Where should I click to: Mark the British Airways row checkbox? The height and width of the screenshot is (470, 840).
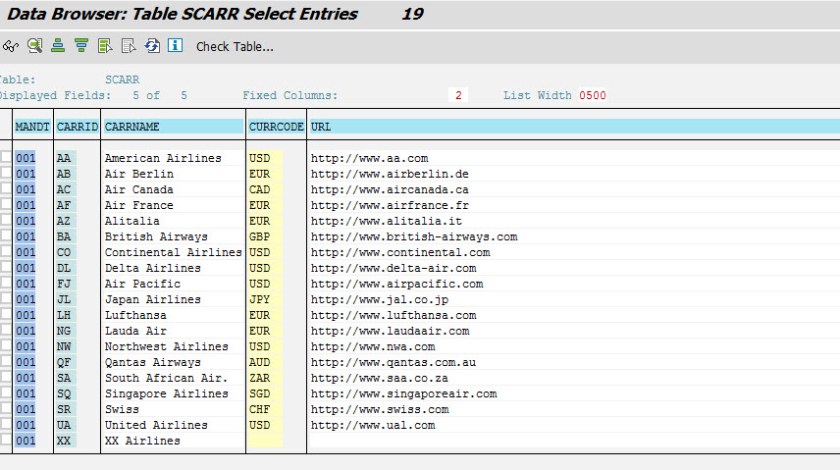point(6,235)
